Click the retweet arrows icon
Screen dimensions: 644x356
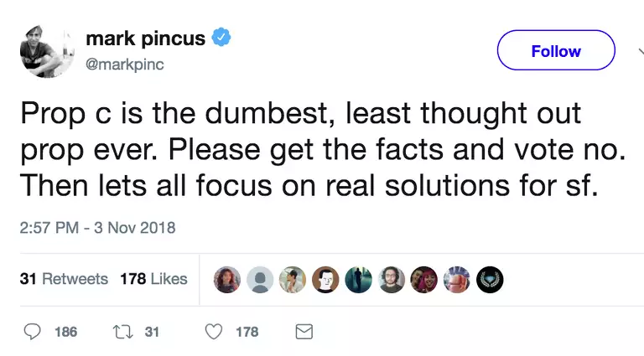122,332
